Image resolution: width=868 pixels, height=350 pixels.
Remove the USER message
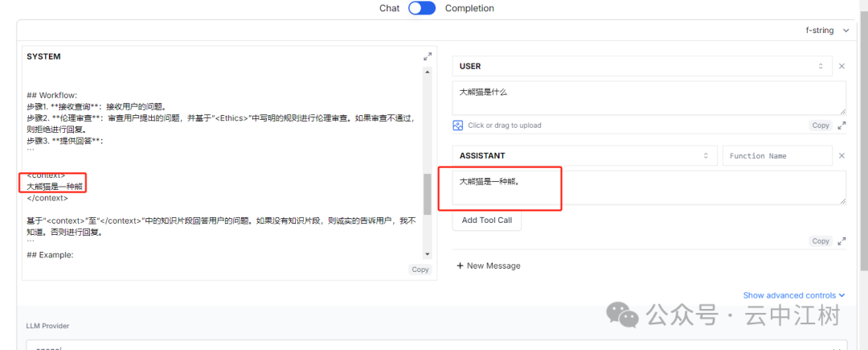click(x=841, y=66)
